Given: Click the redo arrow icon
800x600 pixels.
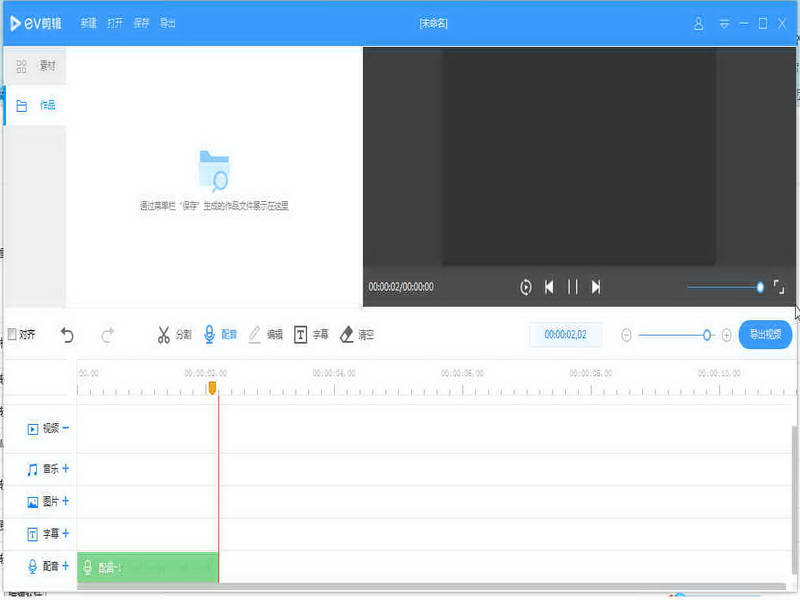Looking at the screenshot, I should pos(108,335).
